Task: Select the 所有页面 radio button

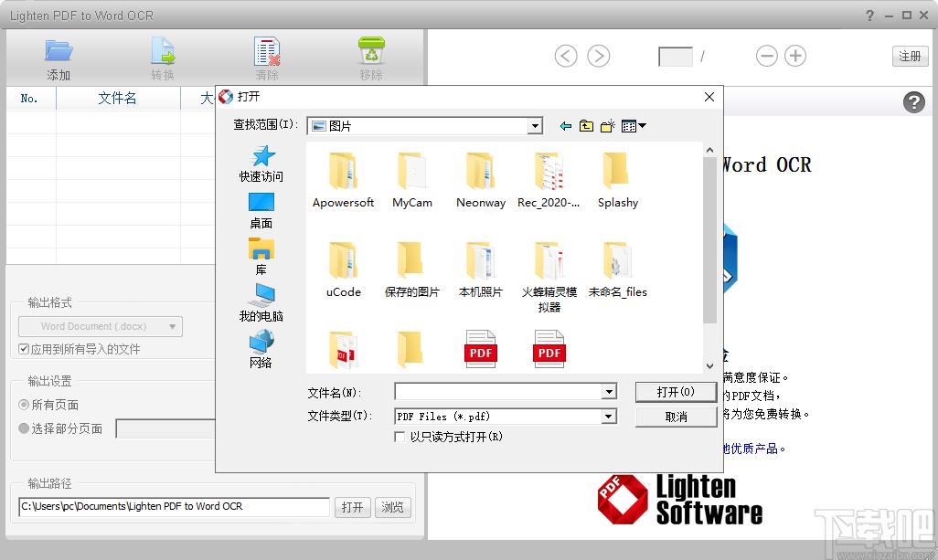Action: 24,405
